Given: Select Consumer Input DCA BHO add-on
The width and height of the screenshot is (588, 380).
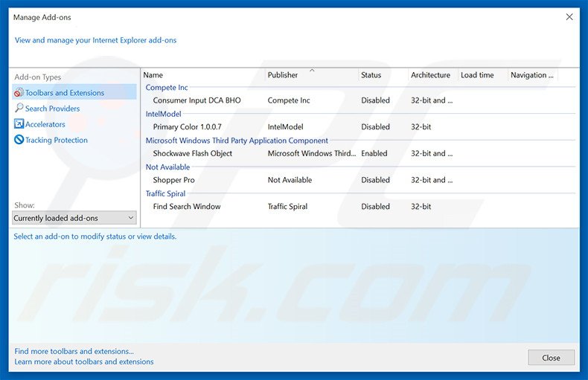Looking at the screenshot, I should pyautogui.click(x=196, y=100).
